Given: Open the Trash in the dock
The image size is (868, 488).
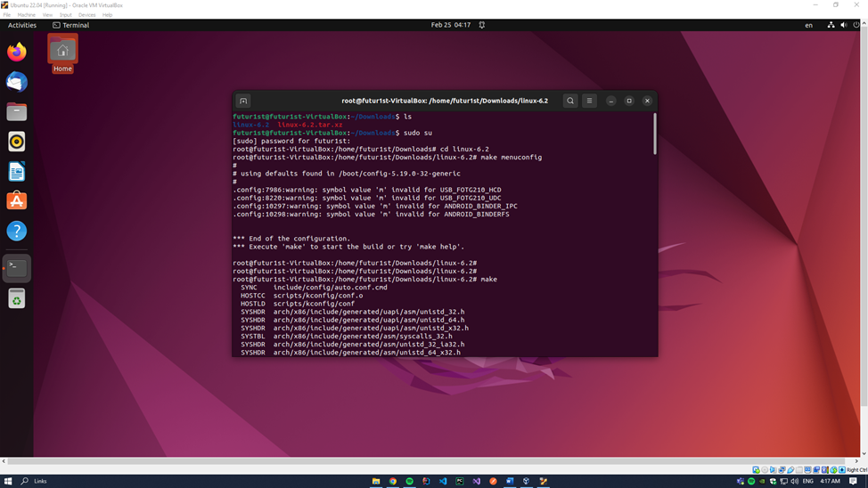Looking at the screenshot, I should coord(17,299).
